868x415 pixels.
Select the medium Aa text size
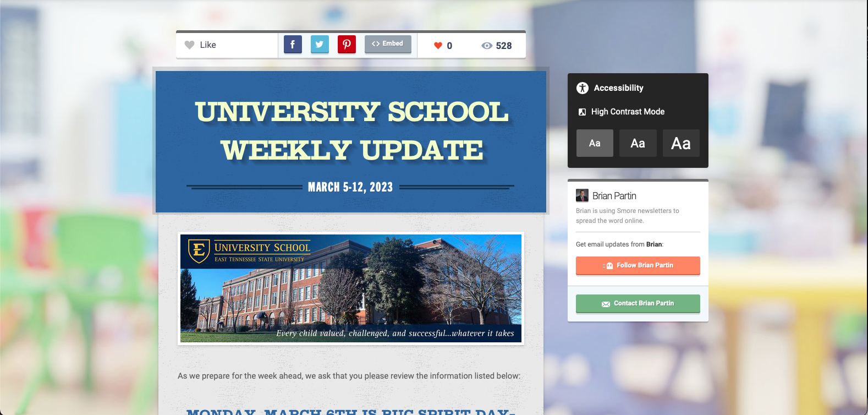tap(638, 143)
